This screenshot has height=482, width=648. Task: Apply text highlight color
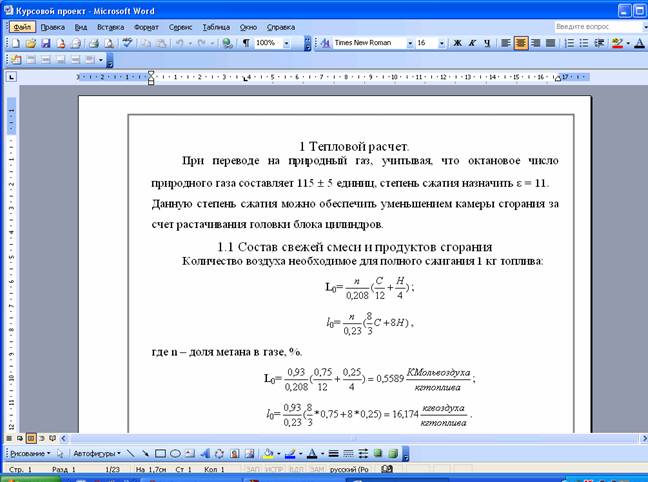point(618,43)
